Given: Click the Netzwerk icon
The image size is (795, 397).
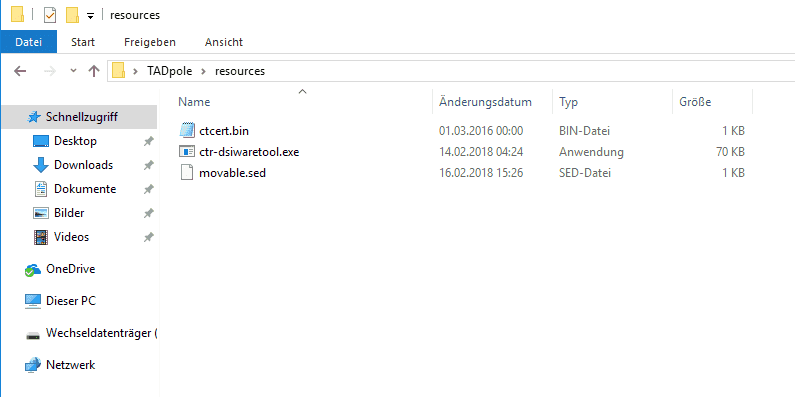Looking at the screenshot, I should click(32, 365).
